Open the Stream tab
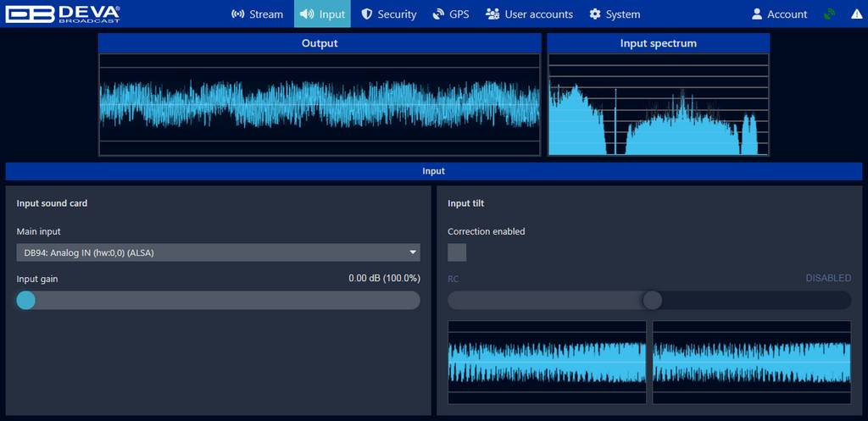Image resolution: width=868 pixels, height=421 pixels. click(x=258, y=14)
